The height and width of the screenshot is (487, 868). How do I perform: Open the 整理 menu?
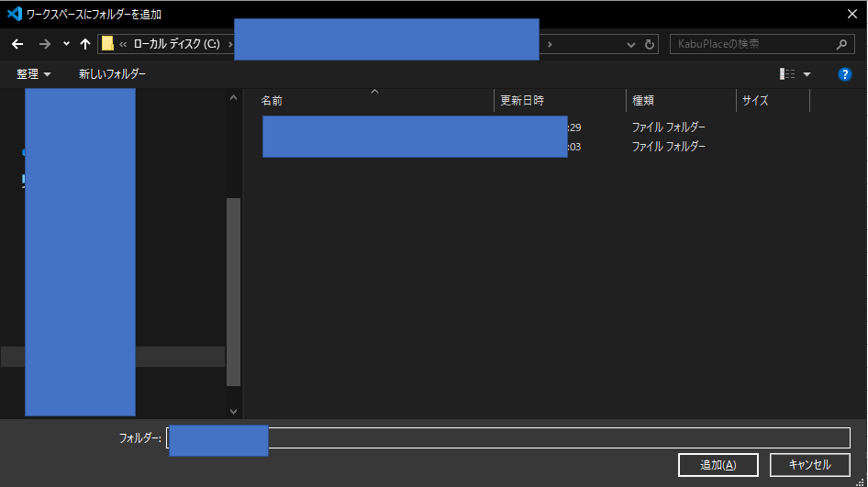(x=33, y=74)
